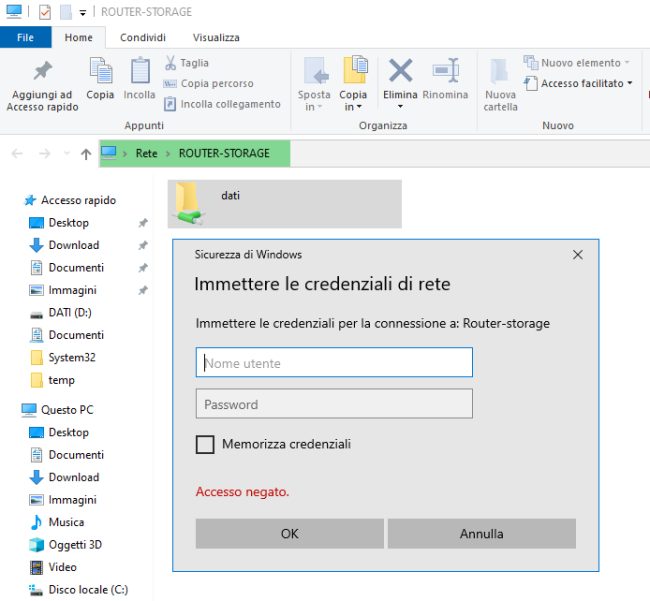650x601 pixels.
Task: Open Video under Questo PC
Action: (x=62, y=567)
